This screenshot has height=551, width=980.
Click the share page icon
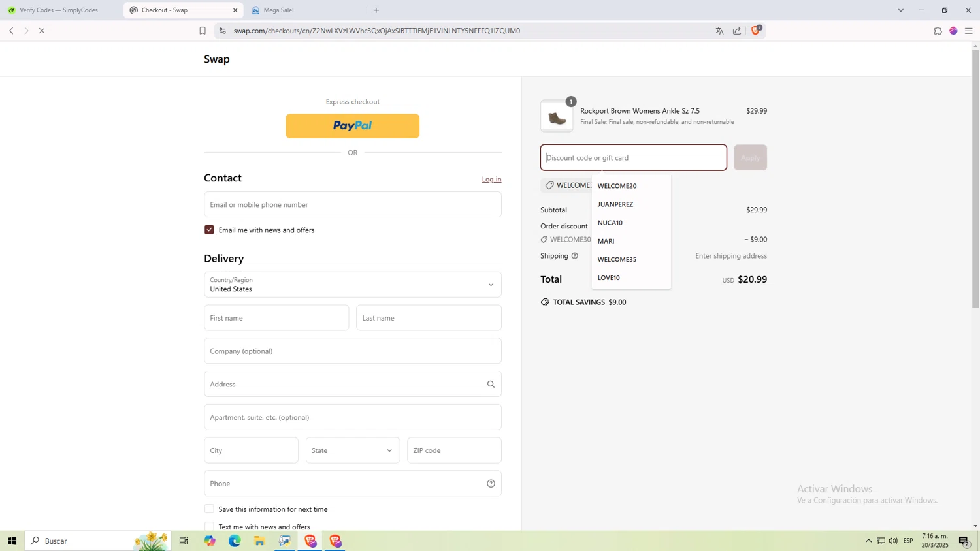(737, 31)
